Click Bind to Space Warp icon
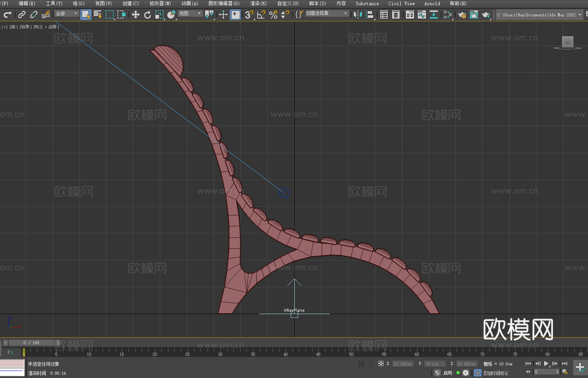Screen dimensions: 588x378 46,14
